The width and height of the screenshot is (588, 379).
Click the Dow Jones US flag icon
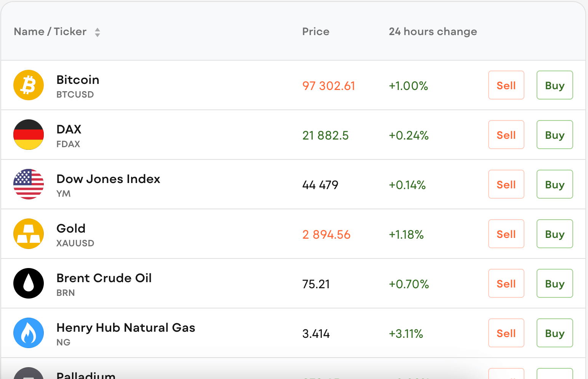(29, 184)
